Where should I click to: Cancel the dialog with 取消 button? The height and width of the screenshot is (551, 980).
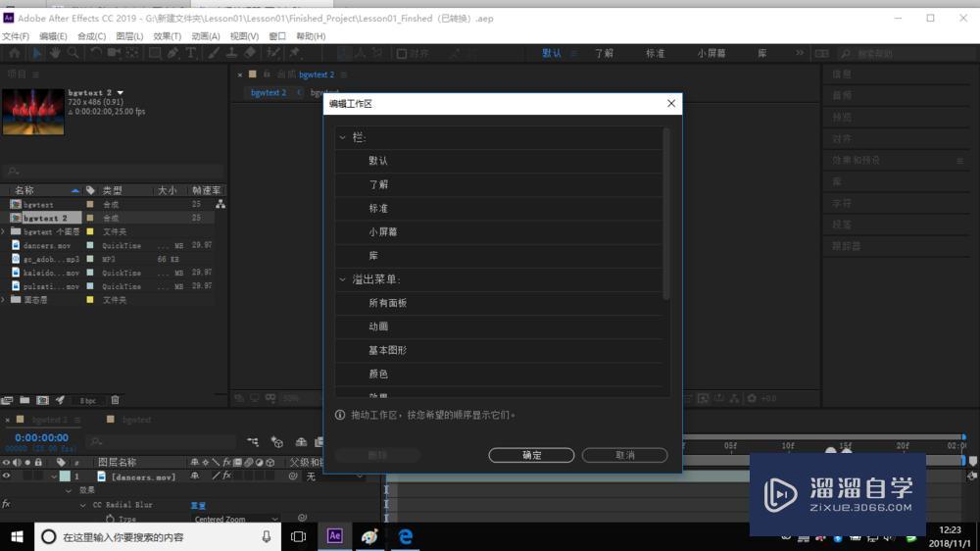coord(624,455)
